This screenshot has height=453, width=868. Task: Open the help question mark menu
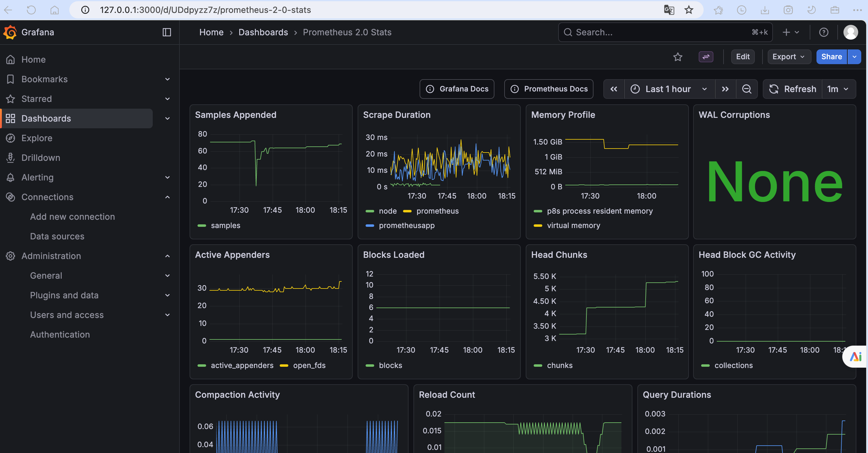tap(824, 32)
